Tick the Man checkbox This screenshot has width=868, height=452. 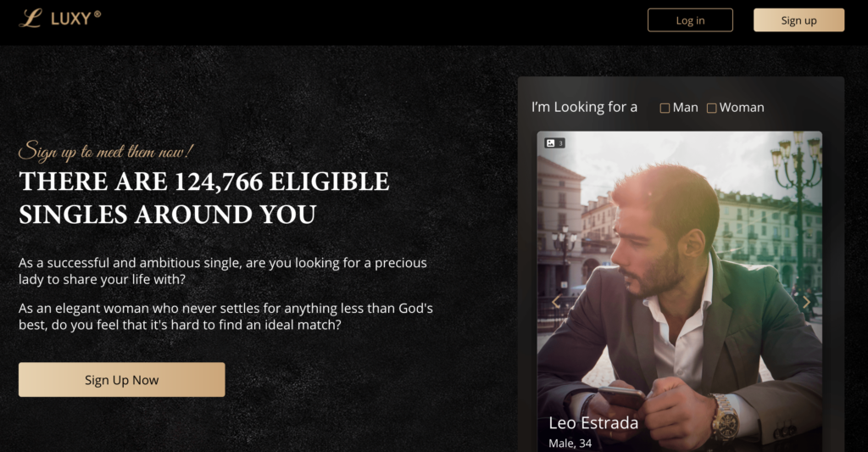click(x=665, y=108)
